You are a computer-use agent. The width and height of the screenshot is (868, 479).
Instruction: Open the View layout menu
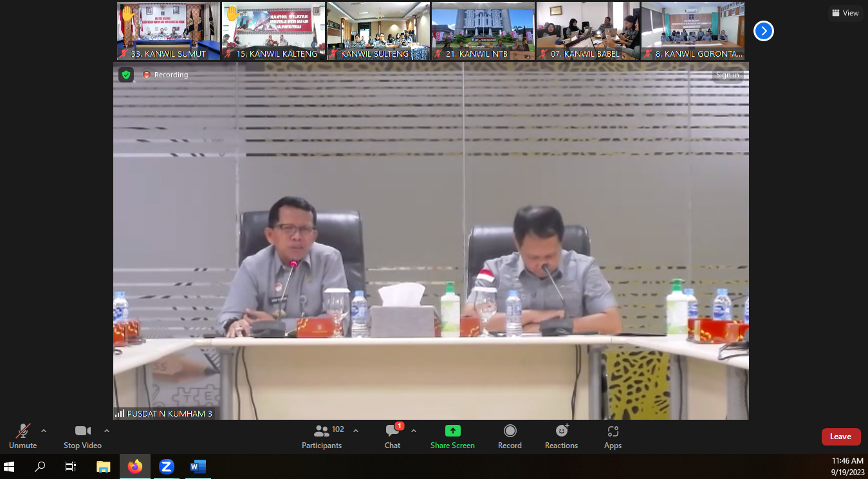point(845,13)
